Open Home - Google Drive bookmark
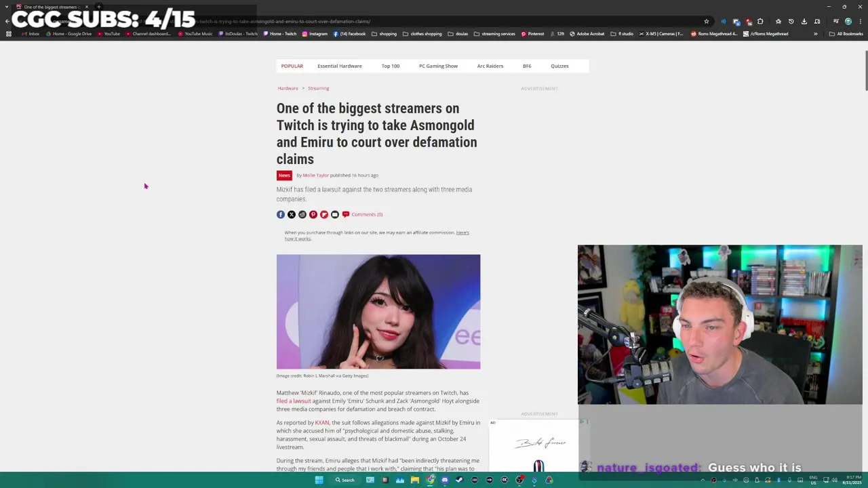The height and width of the screenshot is (488, 868). point(68,34)
